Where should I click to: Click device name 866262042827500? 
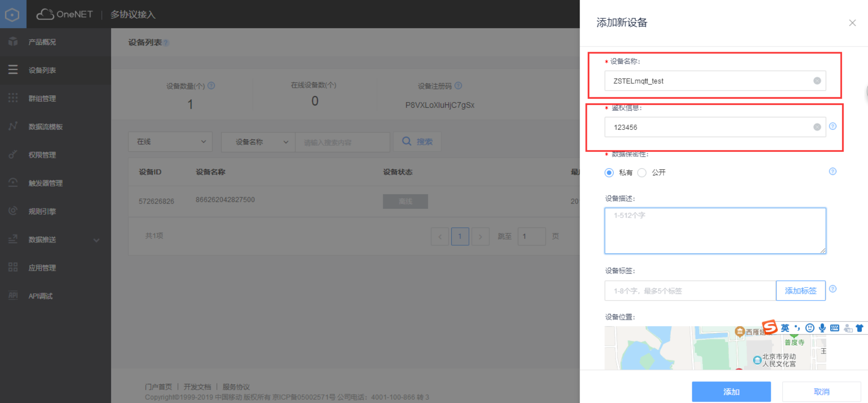point(225,200)
